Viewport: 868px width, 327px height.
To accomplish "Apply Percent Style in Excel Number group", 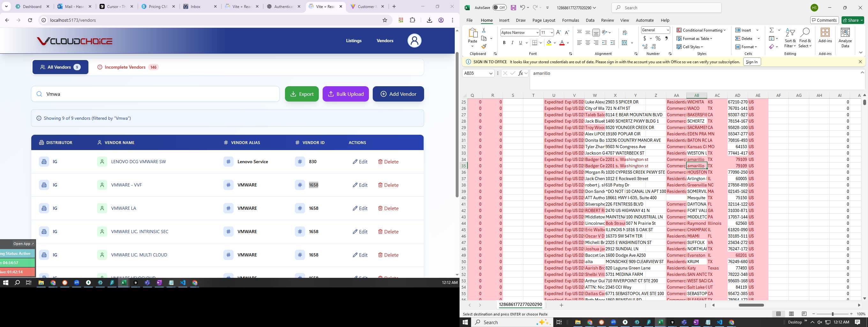I will [658, 38].
